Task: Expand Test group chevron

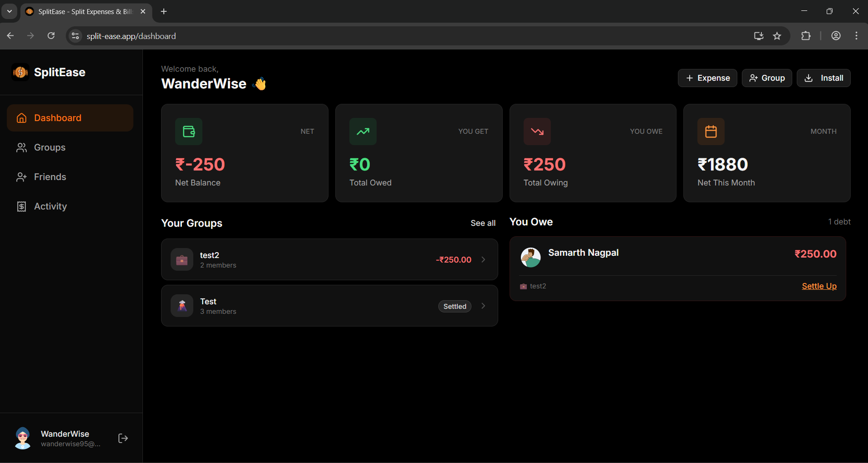Action: tap(483, 306)
